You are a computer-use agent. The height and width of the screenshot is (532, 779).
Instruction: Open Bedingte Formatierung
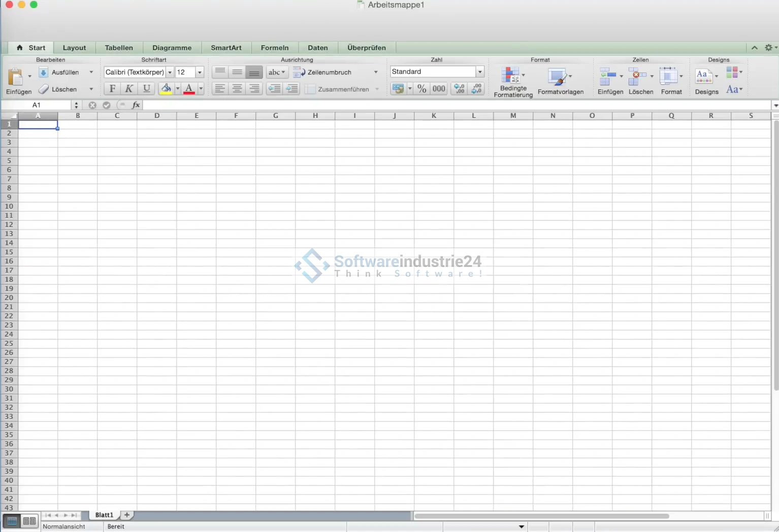click(510, 76)
